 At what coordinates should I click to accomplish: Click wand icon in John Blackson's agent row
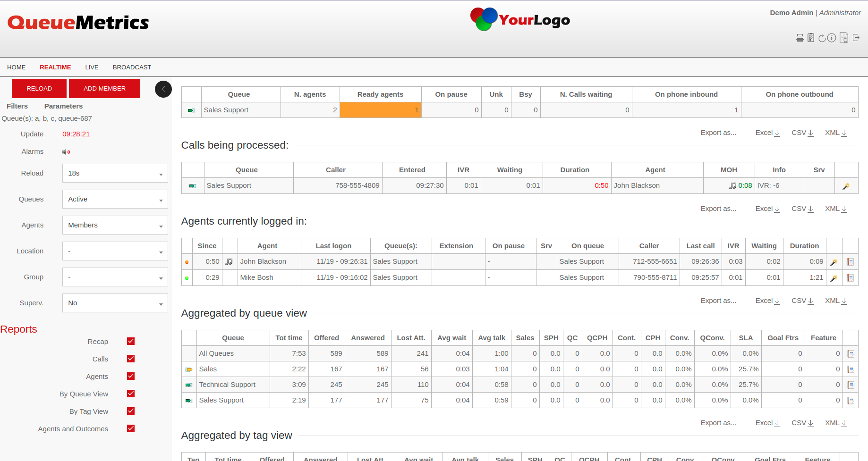834,262
